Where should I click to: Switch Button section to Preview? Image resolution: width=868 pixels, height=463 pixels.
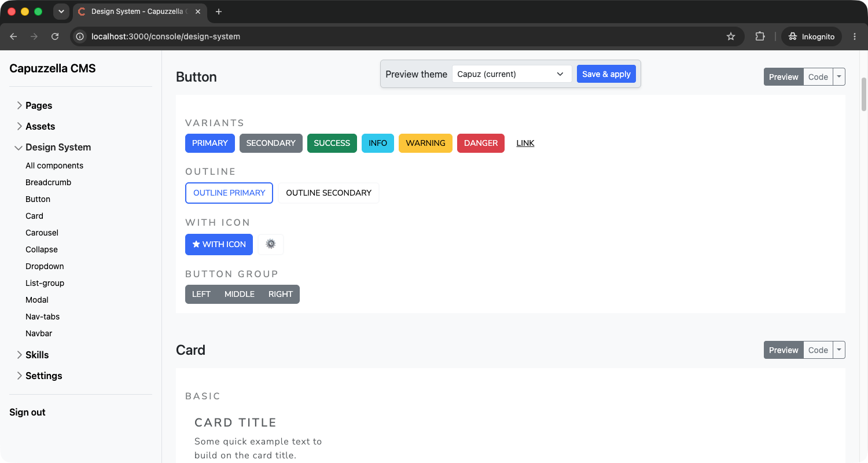click(784, 77)
